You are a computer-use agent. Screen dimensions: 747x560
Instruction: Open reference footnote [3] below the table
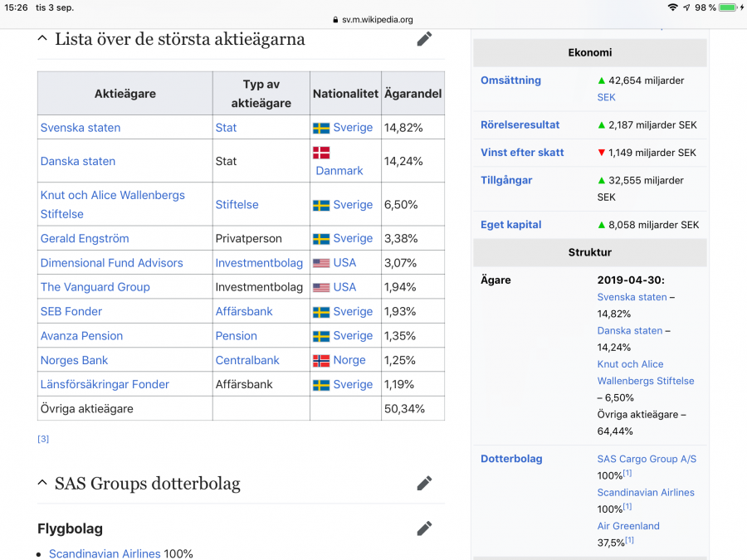[x=42, y=439]
